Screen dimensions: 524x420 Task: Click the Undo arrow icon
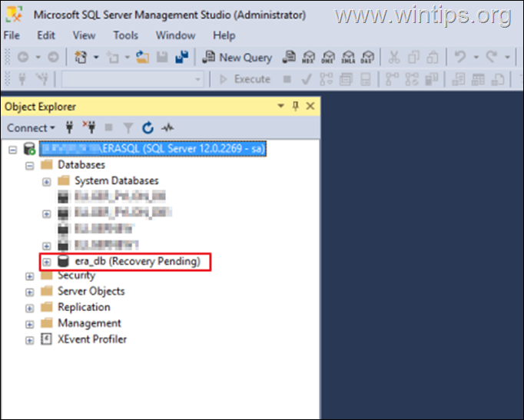[460, 57]
